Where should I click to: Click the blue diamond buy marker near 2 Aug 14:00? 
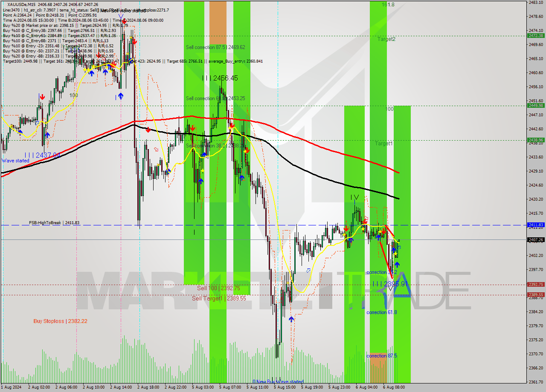121,96
